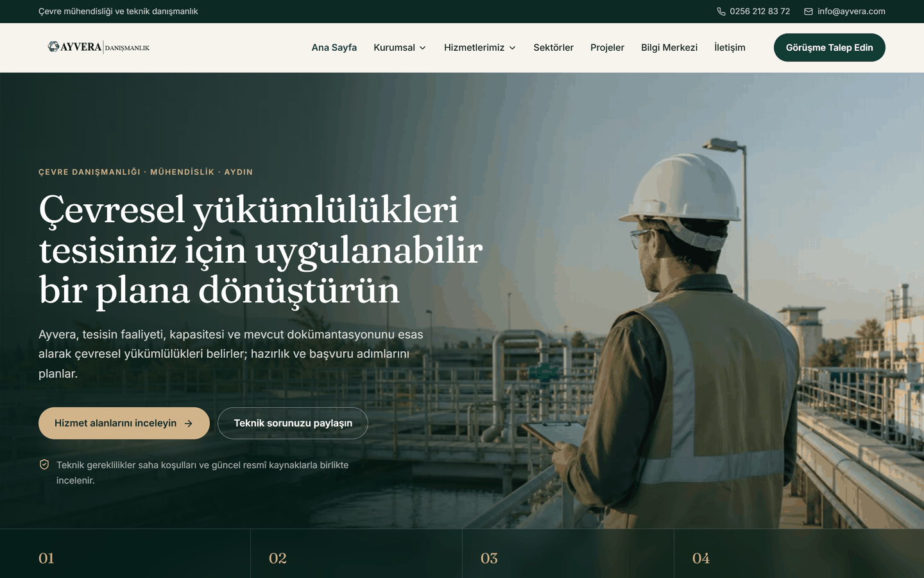The height and width of the screenshot is (578, 924).
Task: Click Hizmet alanlarını inceleyin button
Action: 124,423
